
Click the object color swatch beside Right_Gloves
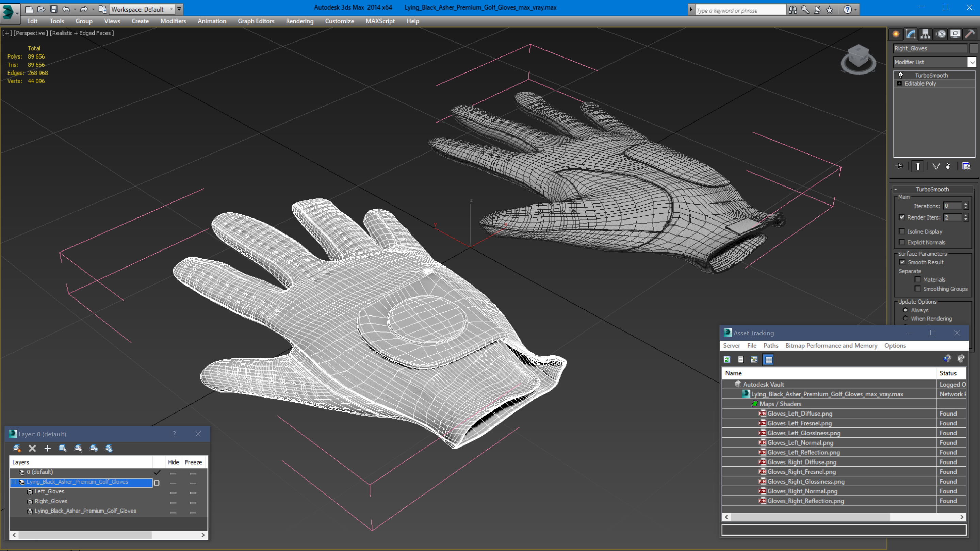click(974, 48)
